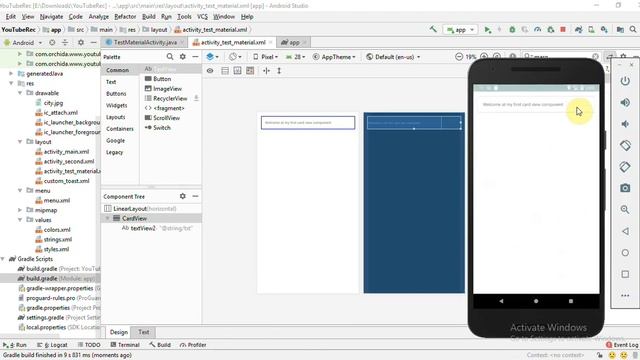Select the Widgets palette category

pyautogui.click(x=117, y=105)
